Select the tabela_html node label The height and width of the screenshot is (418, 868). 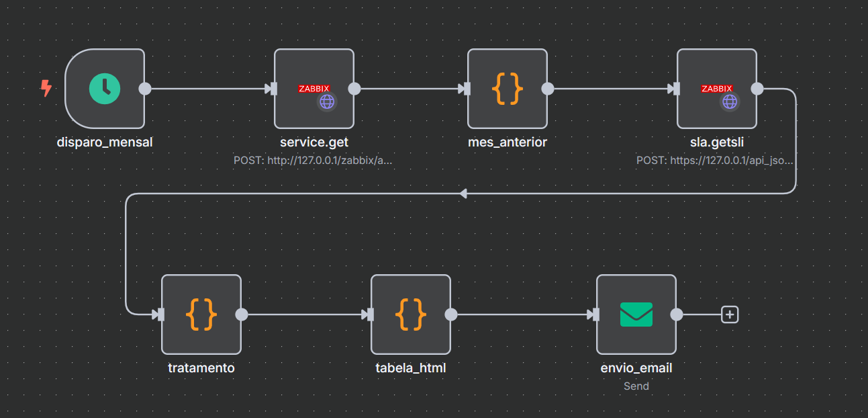pos(411,368)
